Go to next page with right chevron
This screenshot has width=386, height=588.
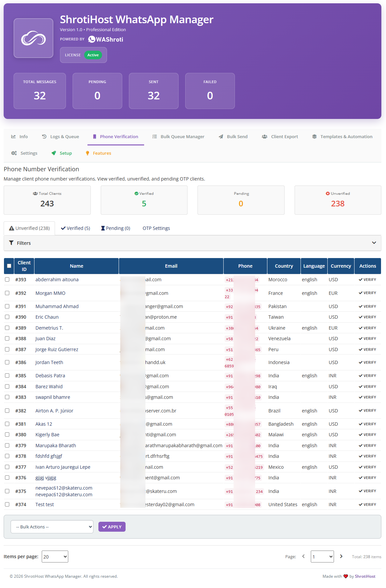coord(341,556)
